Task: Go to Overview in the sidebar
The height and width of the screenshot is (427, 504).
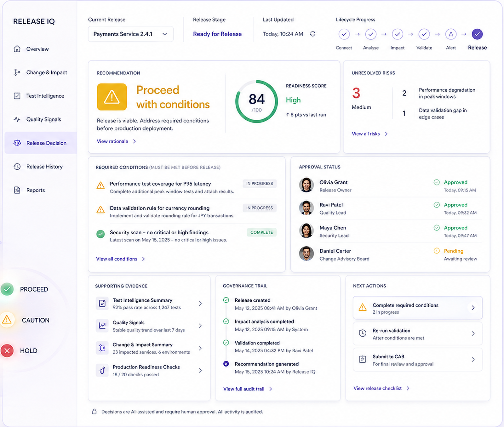Action: 41,49
